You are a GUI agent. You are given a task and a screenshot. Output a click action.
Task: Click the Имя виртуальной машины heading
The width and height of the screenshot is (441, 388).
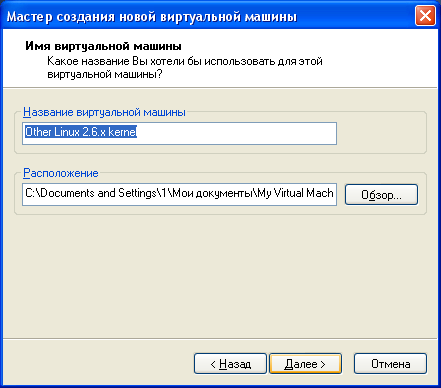click(103, 46)
